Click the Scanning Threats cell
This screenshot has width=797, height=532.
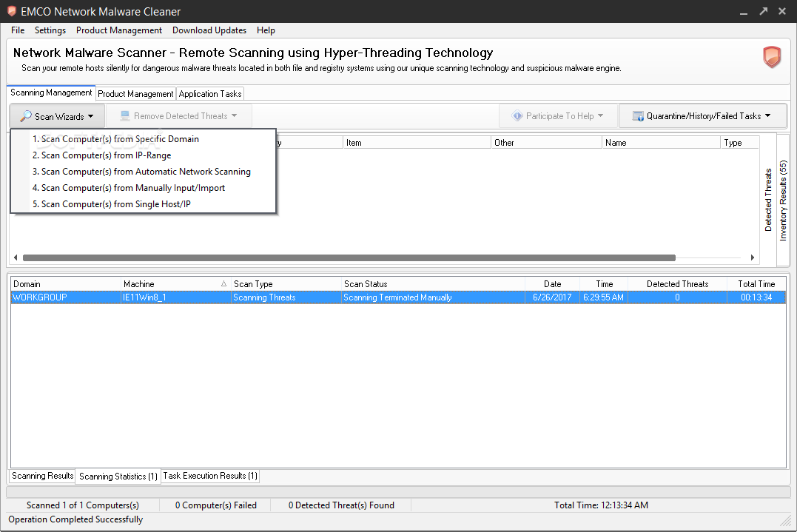tap(286, 297)
